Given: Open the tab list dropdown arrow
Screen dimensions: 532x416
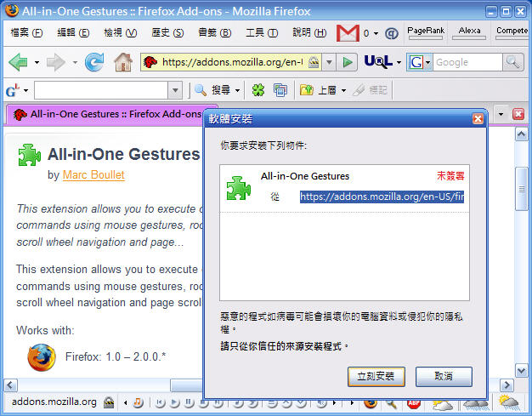Looking at the screenshot, I should [501, 114].
